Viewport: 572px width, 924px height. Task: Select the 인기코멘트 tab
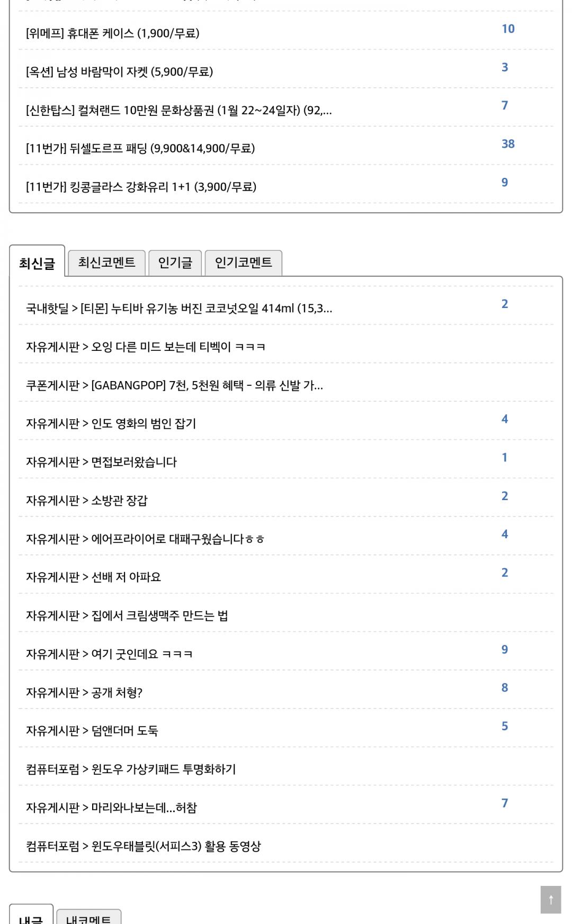click(243, 262)
